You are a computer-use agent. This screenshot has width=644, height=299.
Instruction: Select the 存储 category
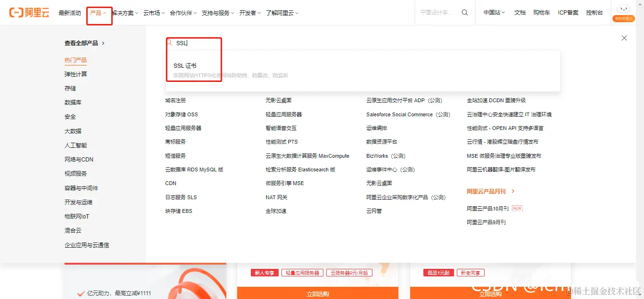click(70, 89)
